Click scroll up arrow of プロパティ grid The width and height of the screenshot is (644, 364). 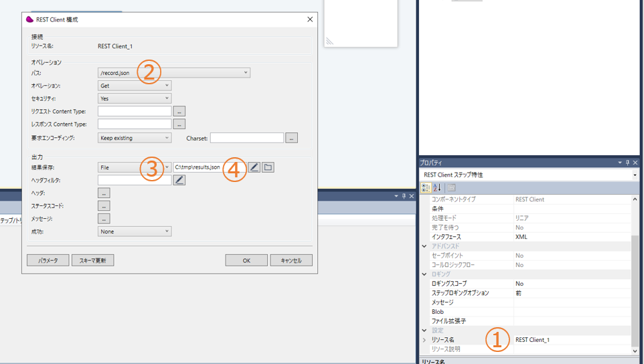(635, 199)
